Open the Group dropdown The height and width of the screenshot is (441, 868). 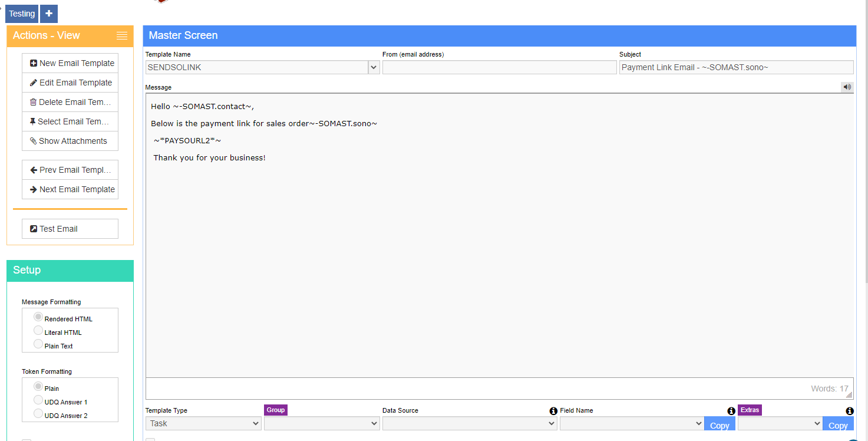[x=322, y=423]
